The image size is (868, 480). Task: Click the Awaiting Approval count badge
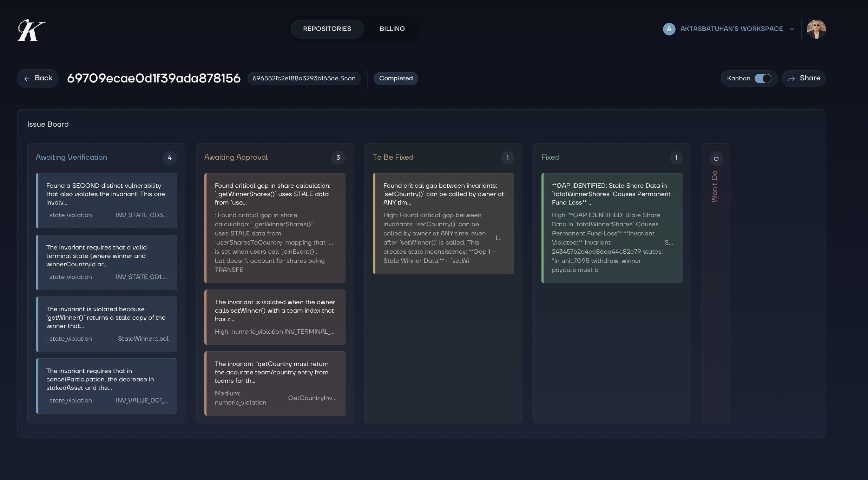338,158
